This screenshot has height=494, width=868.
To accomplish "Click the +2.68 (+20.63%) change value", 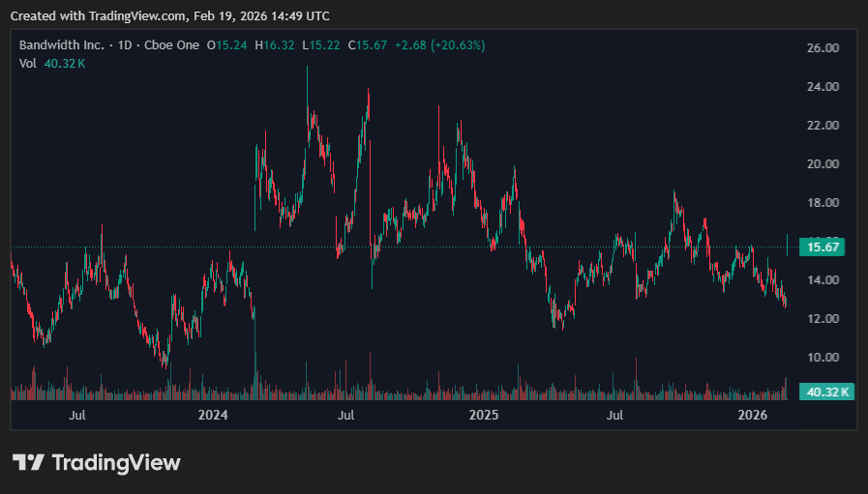I will tap(440, 45).
